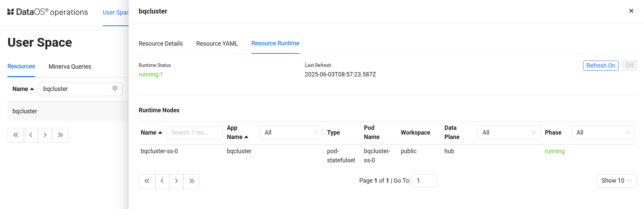Go to first page in Resources list
Screen dimensions: 644x209
[16, 135]
